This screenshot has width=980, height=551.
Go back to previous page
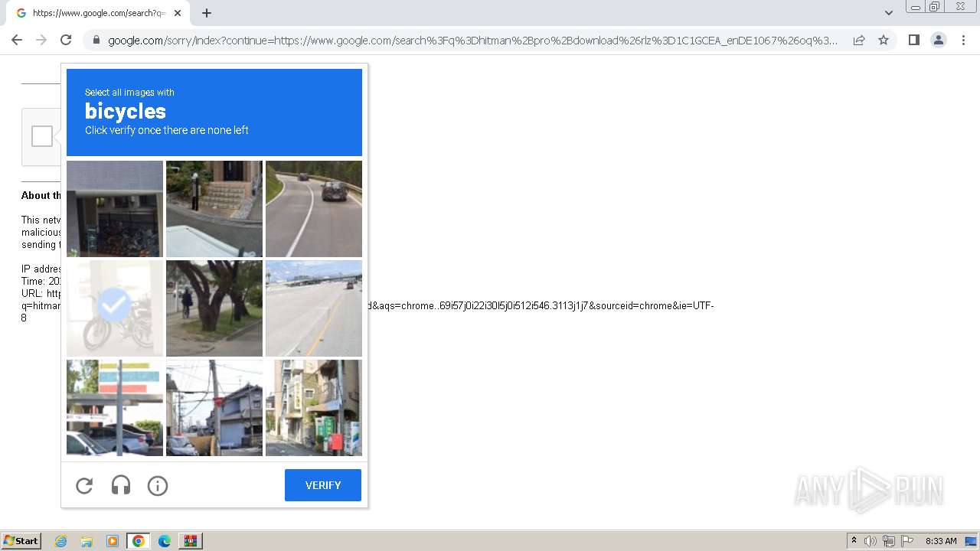pos(17,40)
